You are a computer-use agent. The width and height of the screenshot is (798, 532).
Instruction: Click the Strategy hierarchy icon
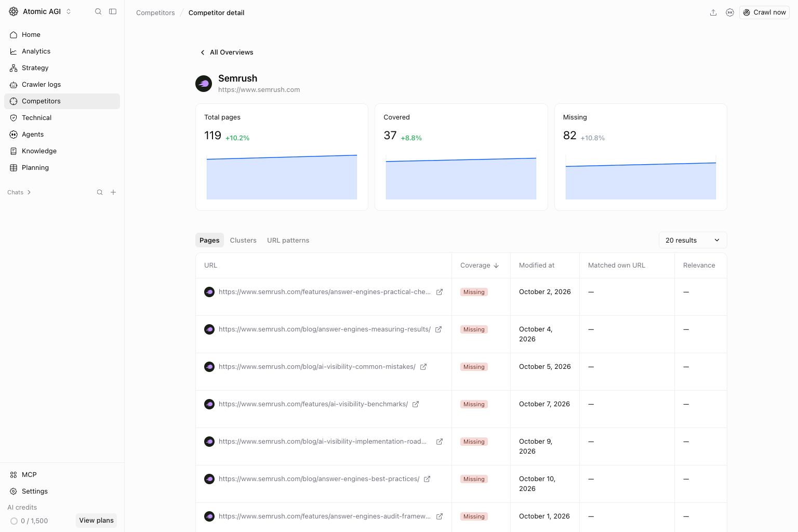click(14, 68)
